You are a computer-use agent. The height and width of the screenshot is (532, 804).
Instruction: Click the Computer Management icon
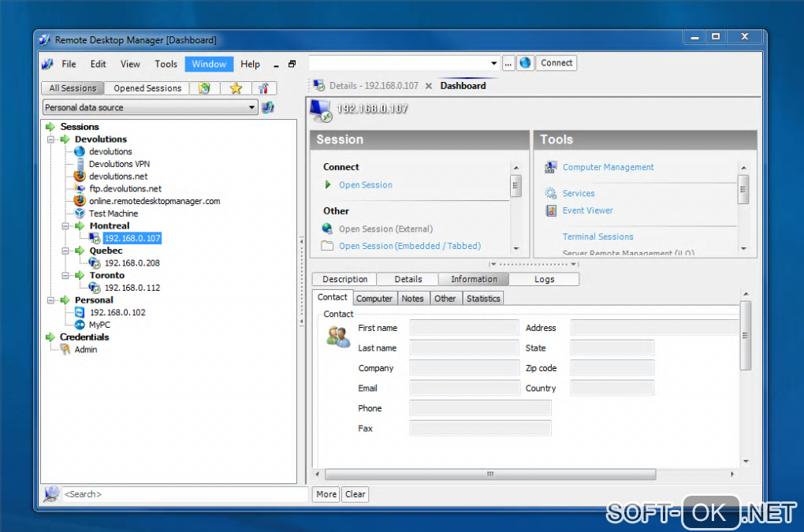pos(551,167)
